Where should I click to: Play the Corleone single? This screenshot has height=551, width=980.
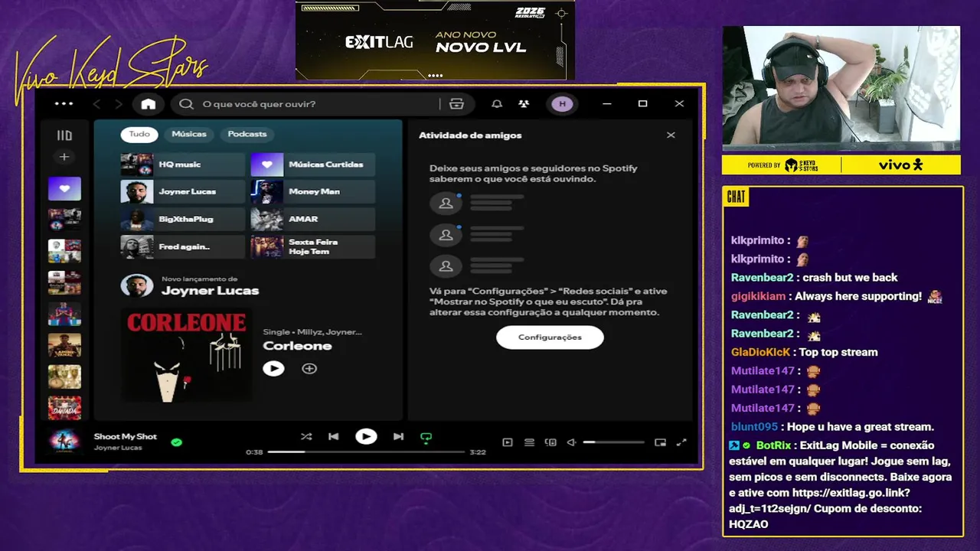coord(273,369)
